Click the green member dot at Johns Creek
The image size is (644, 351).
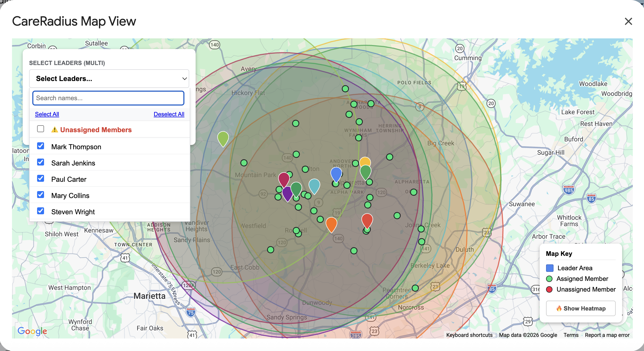click(x=421, y=229)
